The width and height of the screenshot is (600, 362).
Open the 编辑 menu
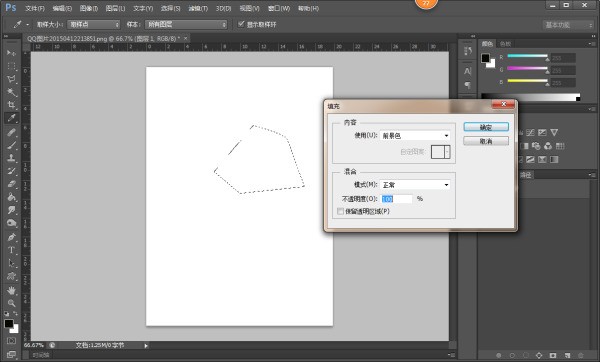pos(62,8)
